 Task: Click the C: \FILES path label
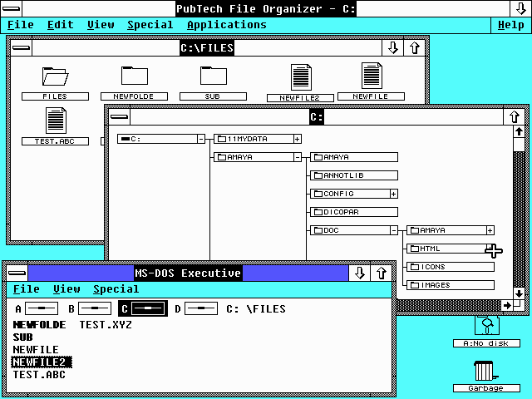(256, 308)
